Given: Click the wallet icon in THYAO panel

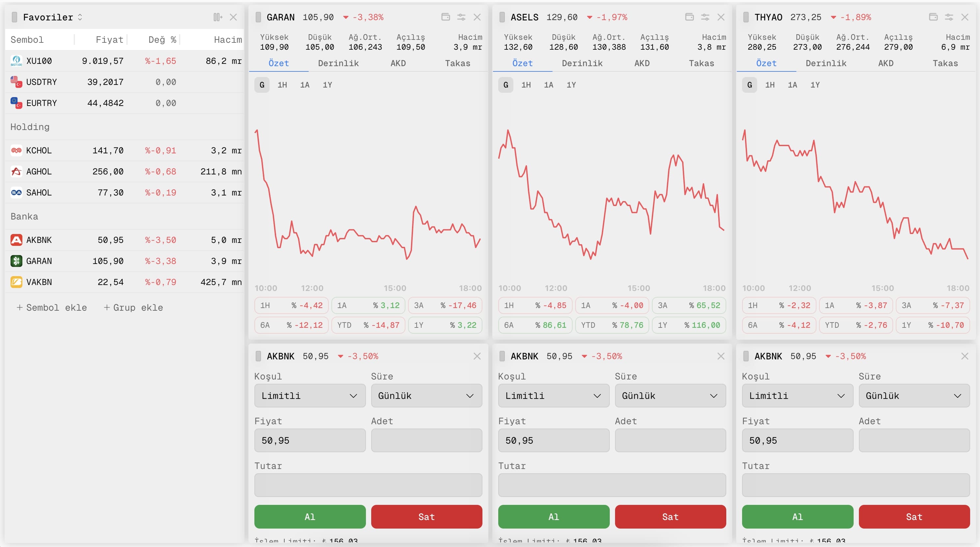Looking at the screenshot, I should [x=933, y=17].
